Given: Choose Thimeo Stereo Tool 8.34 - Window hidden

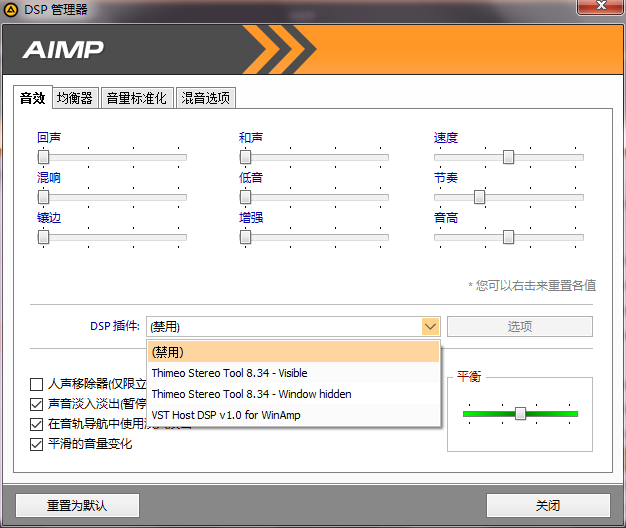Looking at the screenshot, I should tap(293, 394).
